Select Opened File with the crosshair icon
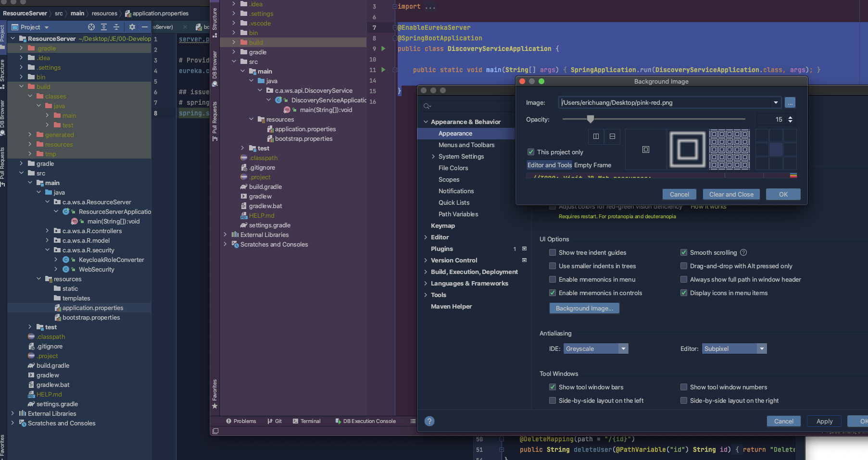 (x=91, y=27)
